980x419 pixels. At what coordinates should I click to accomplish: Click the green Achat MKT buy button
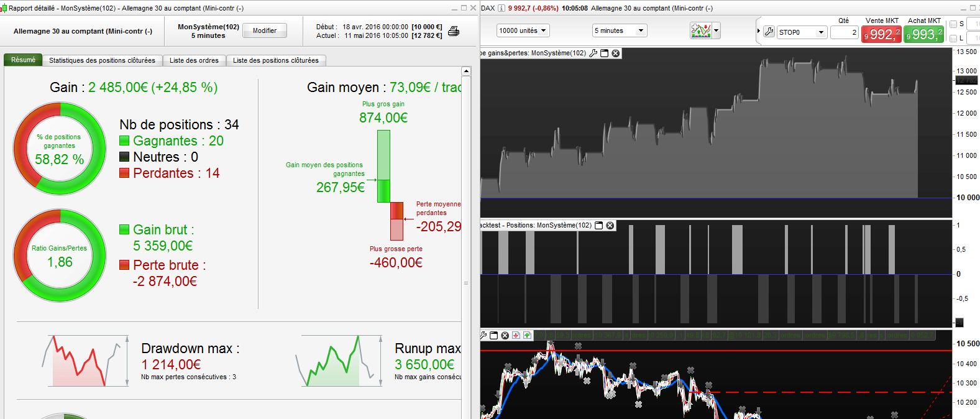924,35
